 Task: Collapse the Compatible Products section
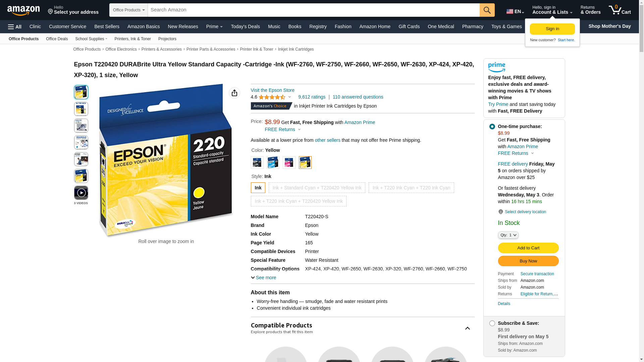click(467, 328)
